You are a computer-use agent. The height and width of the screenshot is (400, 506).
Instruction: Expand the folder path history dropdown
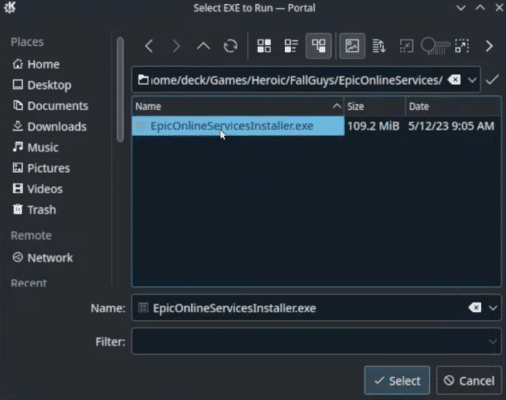[x=472, y=80]
